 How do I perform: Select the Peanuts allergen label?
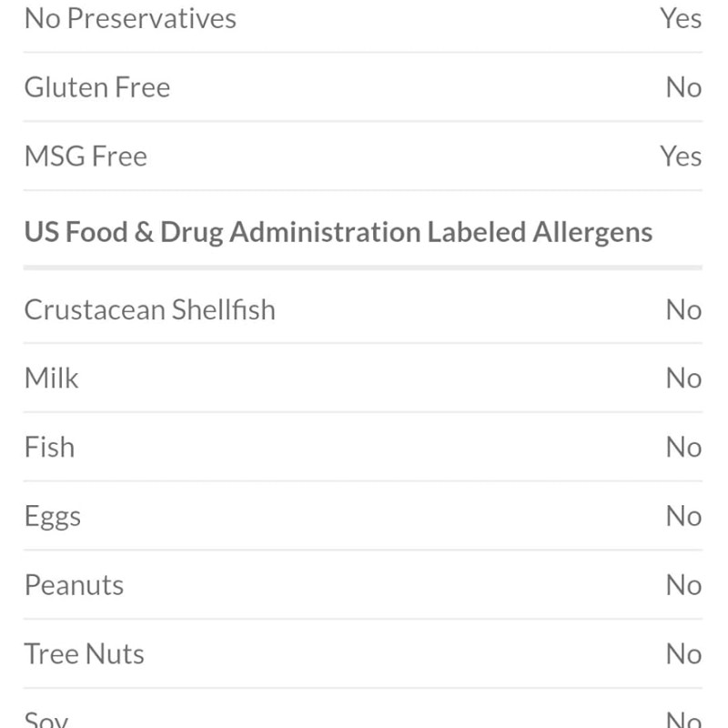(x=74, y=585)
